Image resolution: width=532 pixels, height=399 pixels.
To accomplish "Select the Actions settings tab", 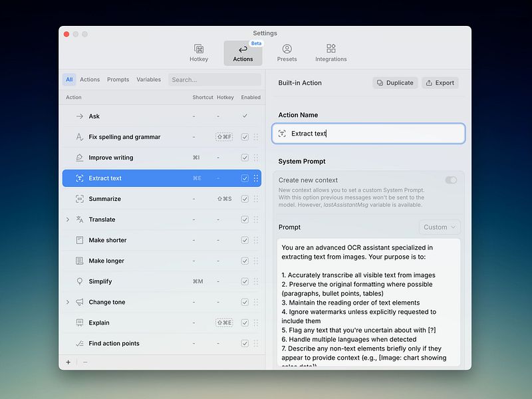I will point(243,53).
